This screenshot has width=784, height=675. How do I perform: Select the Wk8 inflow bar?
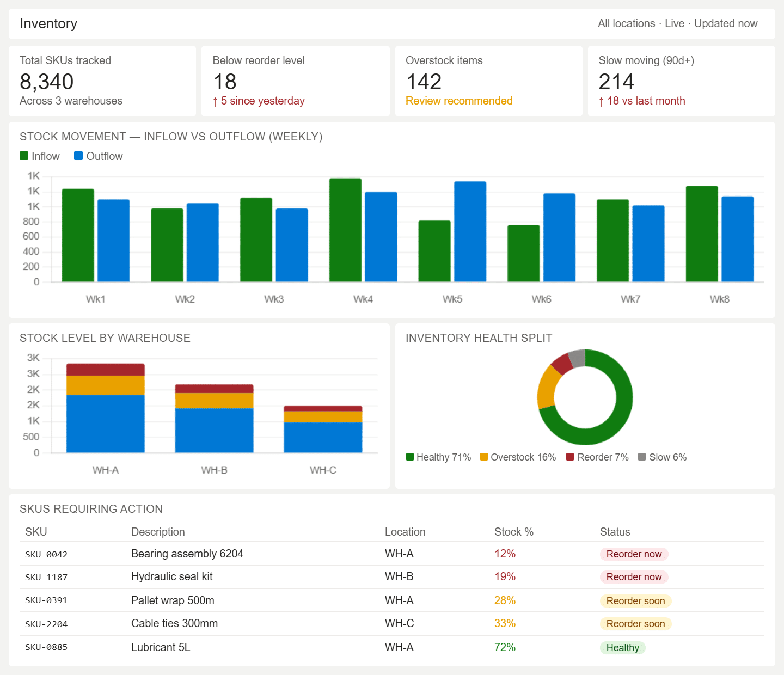702,234
